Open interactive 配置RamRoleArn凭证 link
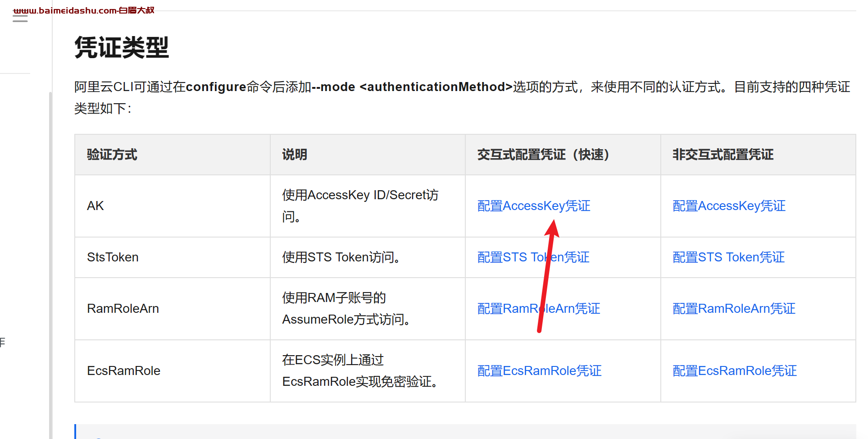The image size is (868, 439). coord(539,309)
